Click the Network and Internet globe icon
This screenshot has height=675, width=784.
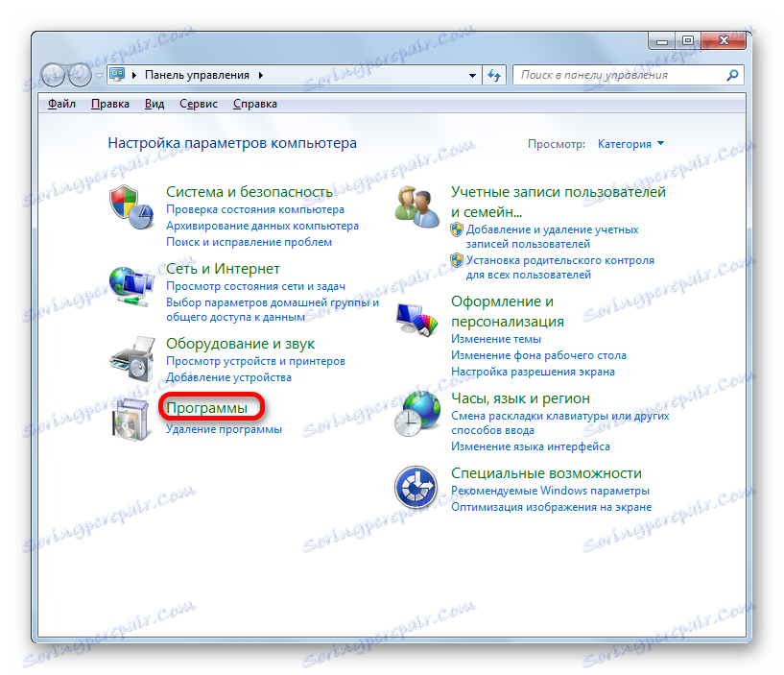tap(131, 286)
